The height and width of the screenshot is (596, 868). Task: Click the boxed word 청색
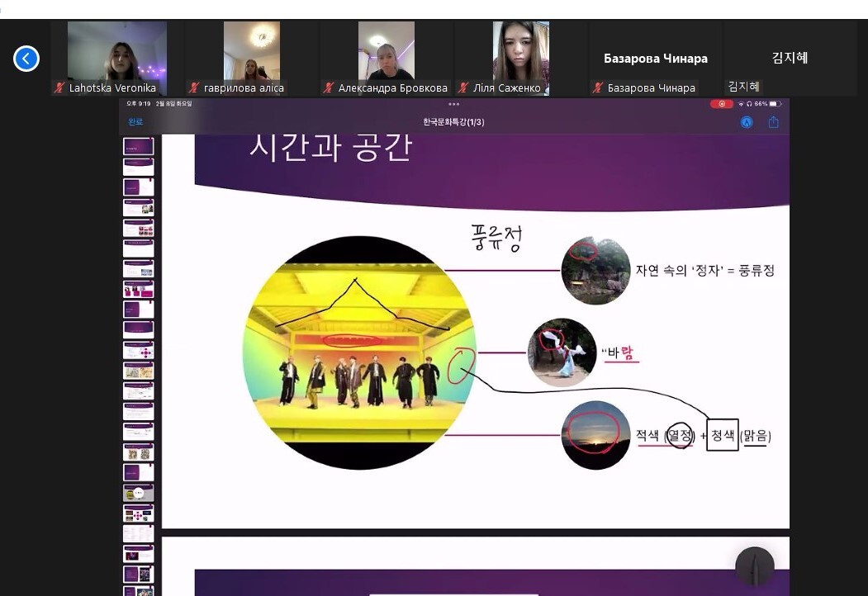[723, 435]
